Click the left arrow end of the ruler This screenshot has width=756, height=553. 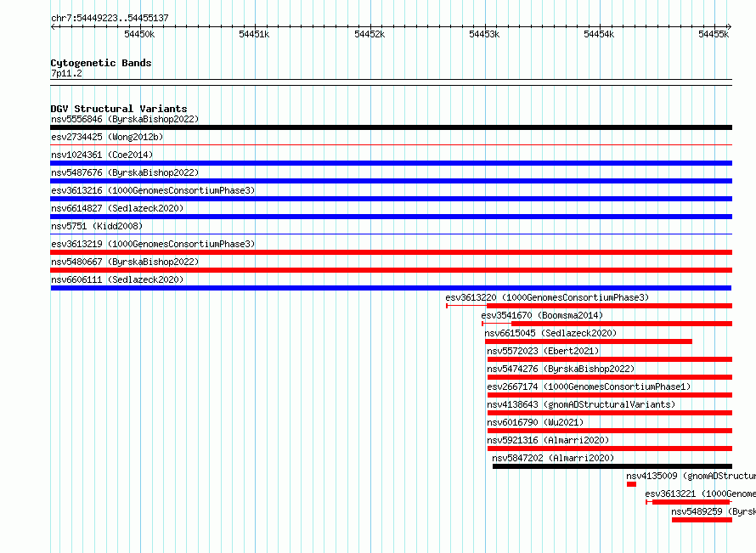point(53,27)
